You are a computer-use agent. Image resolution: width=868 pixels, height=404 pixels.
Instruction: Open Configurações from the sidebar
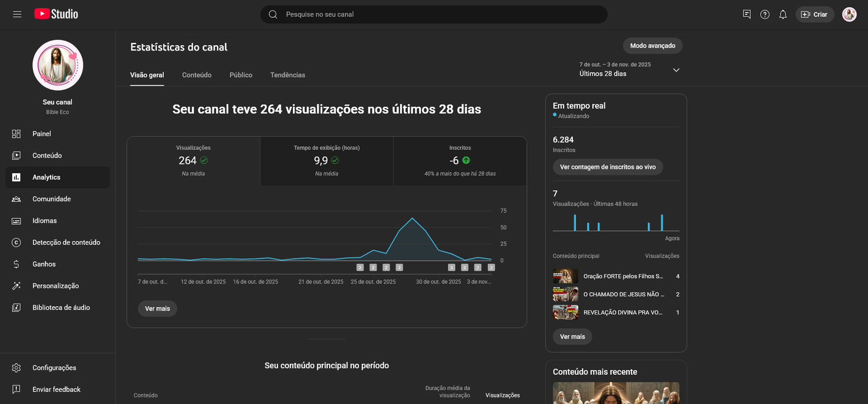[54, 368]
